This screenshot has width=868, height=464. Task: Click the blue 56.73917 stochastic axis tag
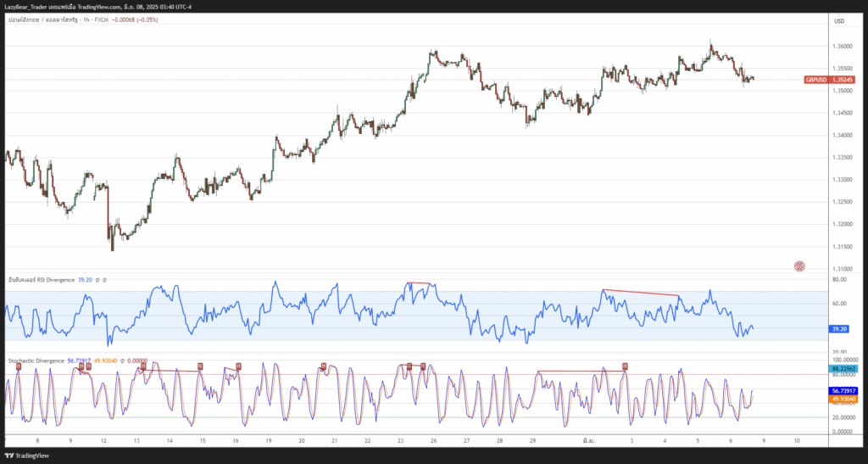[x=844, y=390]
